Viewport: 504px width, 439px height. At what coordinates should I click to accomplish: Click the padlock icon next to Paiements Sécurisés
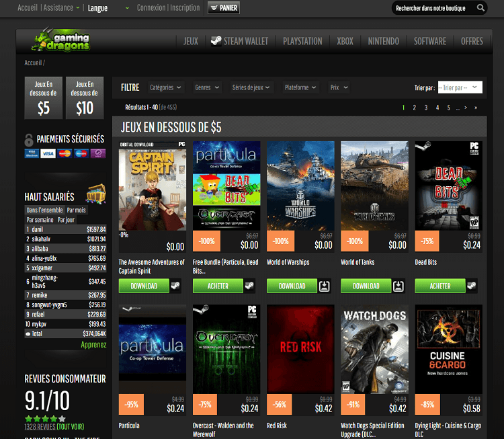pyautogui.click(x=29, y=140)
